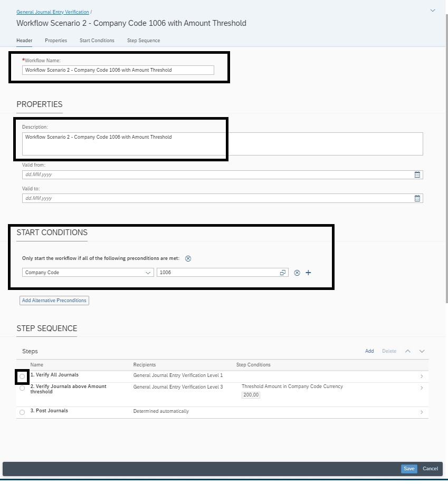Switch to the Header tab
Viewport: 448px width, 484px height.
[x=24, y=41]
